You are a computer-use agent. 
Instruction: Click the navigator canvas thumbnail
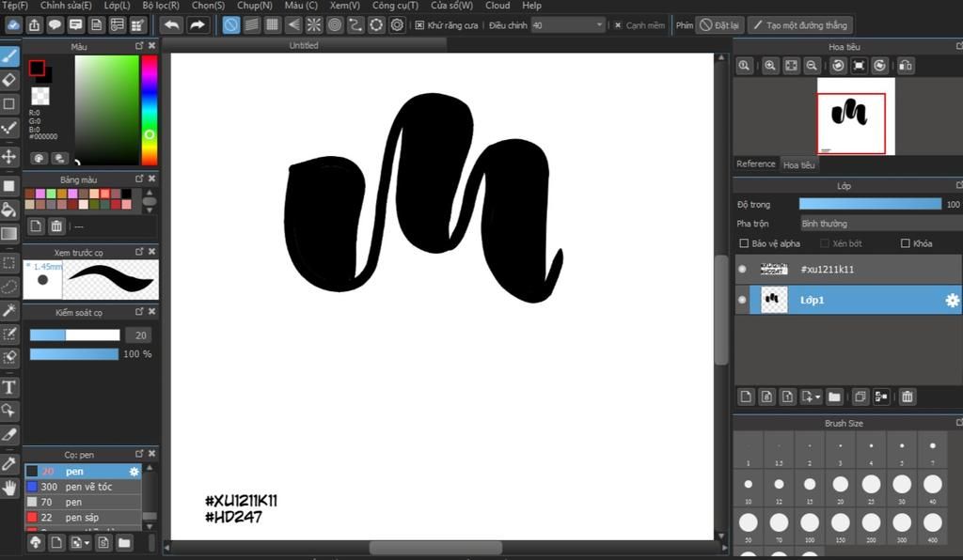tap(856, 116)
